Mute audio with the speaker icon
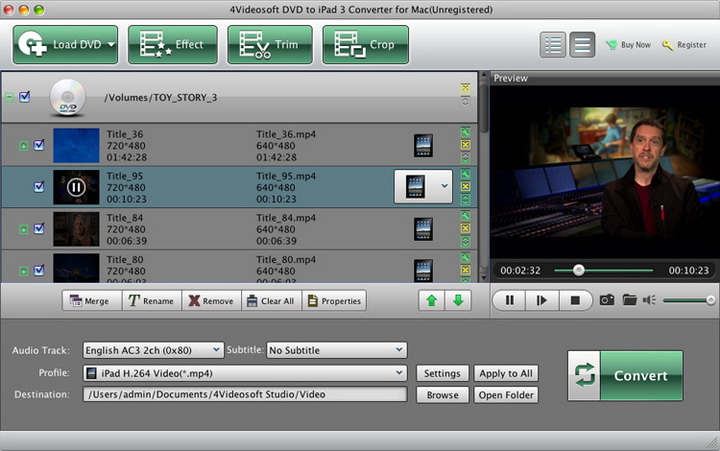The image size is (720, 451). [x=649, y=300]
